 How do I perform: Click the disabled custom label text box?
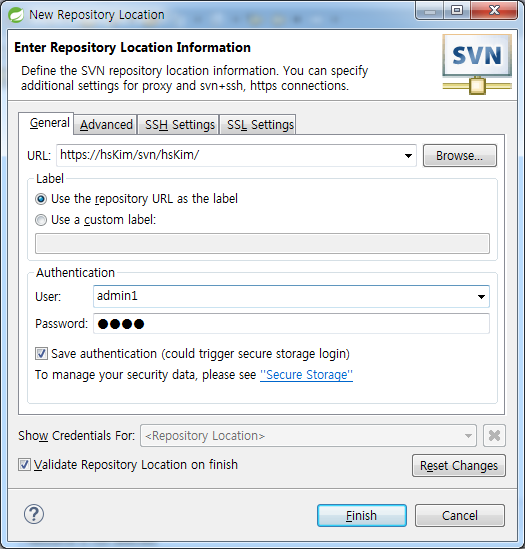point(262,243)
